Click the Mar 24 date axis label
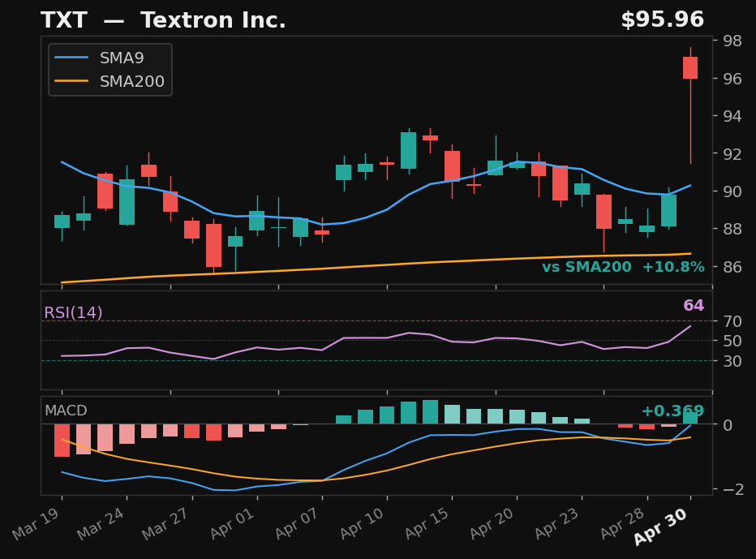 (x=101, y=524)
